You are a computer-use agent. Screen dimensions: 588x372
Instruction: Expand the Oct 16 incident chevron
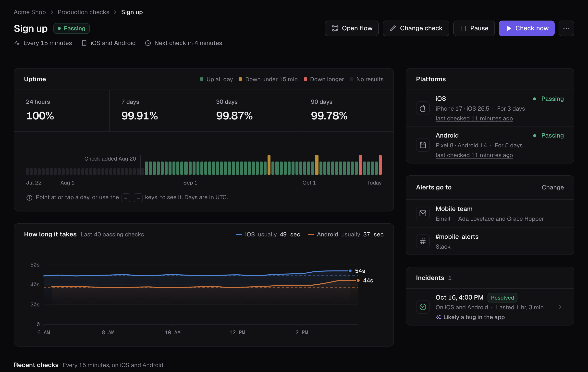click(x=560, y=307)
